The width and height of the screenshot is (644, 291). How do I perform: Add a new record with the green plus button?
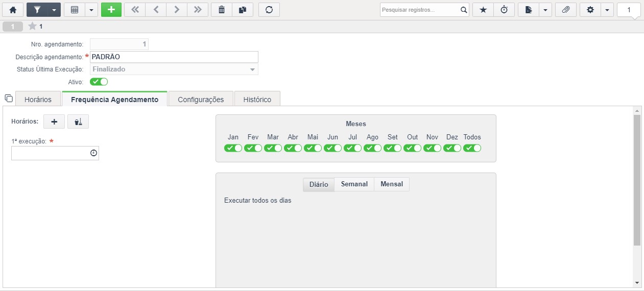111,10
